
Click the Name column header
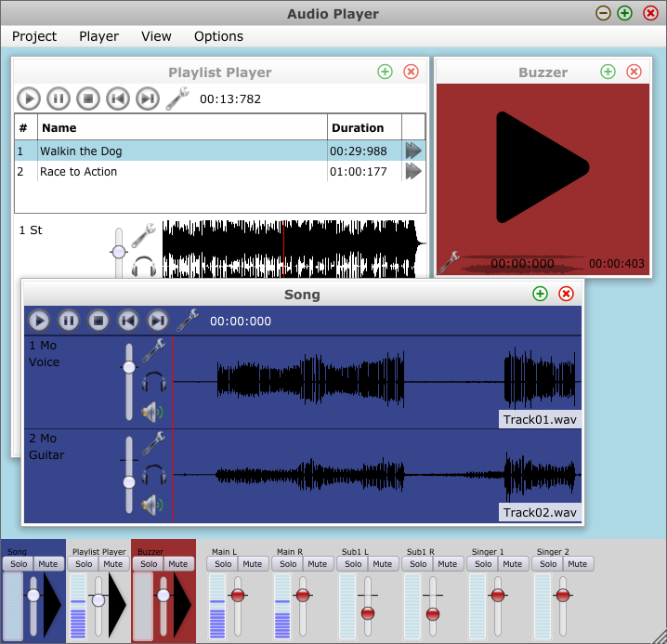click(x=182, y=127)
